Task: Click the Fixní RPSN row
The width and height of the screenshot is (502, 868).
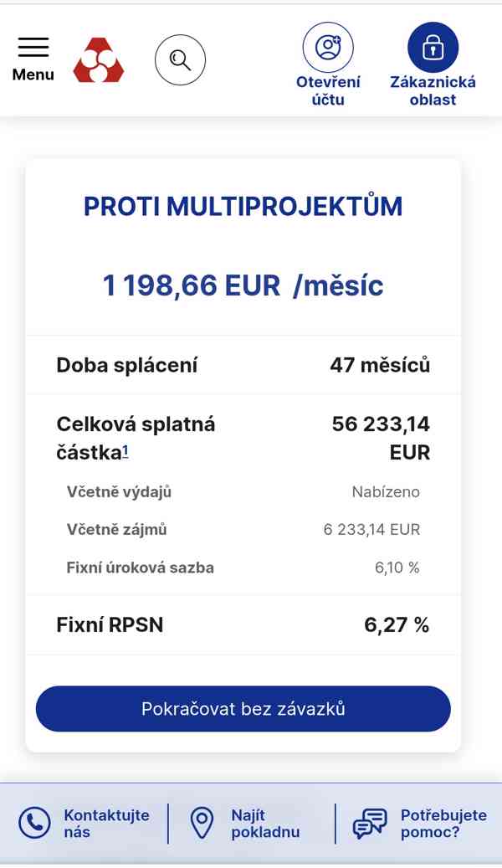Action: coord(243,624)
